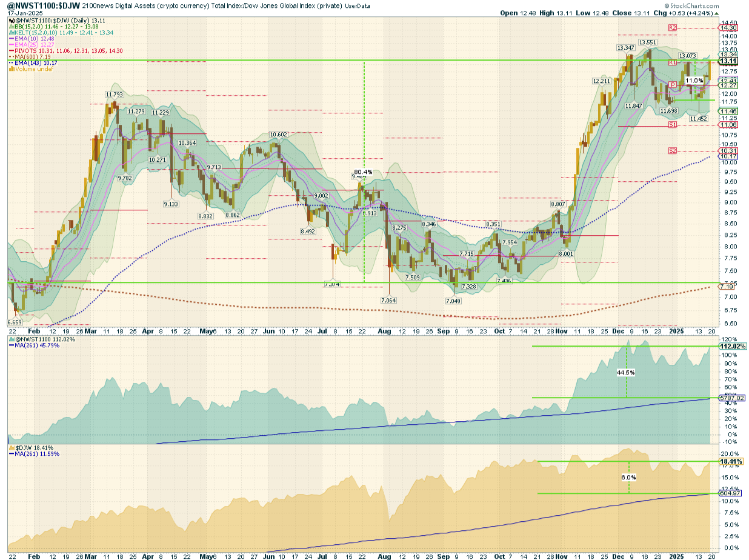Click the 13.551 peak price label
749x560 pixels.
[648, 42]
